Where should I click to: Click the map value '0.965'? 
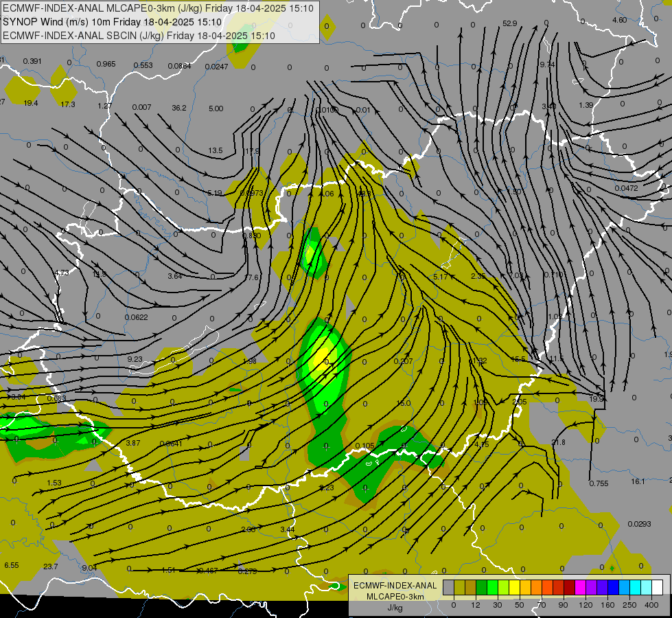pyautogui.click(x=106, y=65)
